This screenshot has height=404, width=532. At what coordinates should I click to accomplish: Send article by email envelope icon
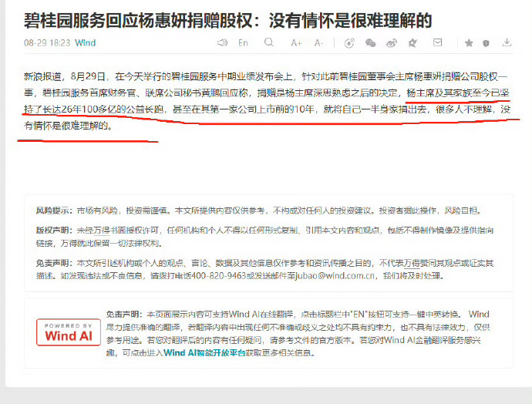click(438, 42)
